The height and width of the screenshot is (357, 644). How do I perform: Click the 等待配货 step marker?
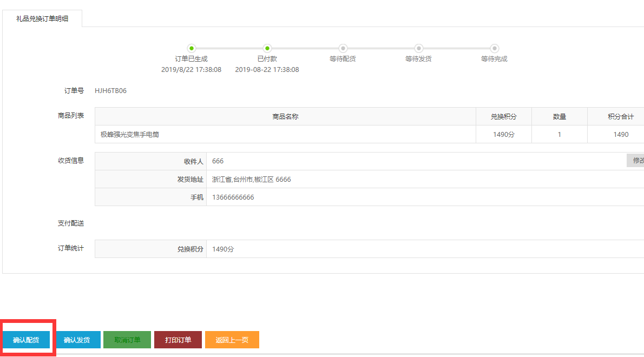(343, 49)
